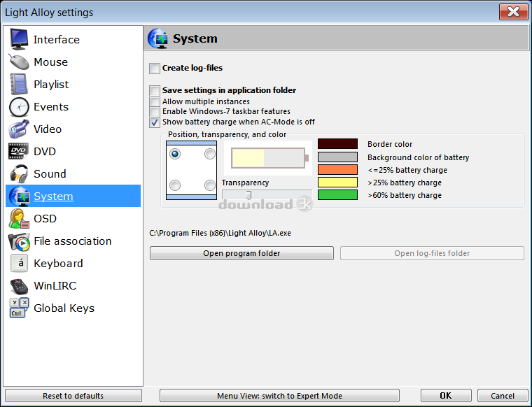Go to the Playlist settings section

pyautogui.click(x=51, y=85)
